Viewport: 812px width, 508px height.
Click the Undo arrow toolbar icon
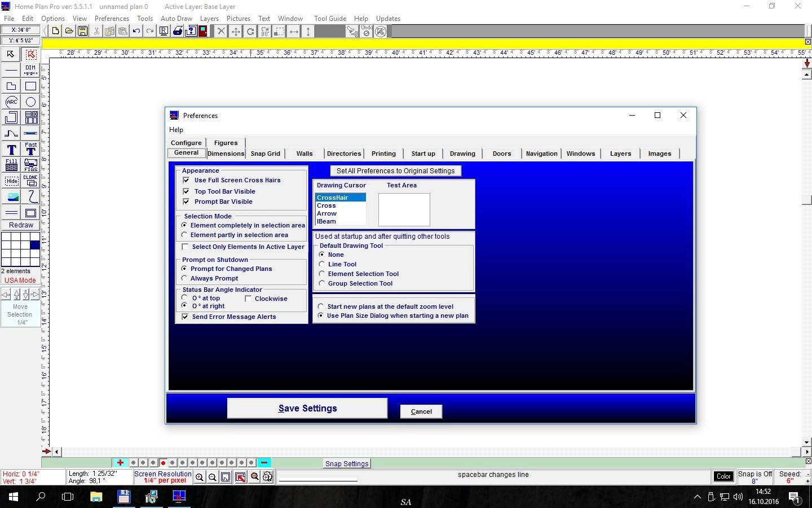click(x=136, y=31)
